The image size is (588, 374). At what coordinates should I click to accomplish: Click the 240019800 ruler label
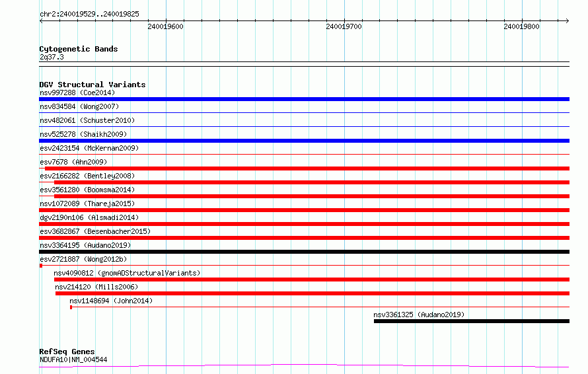pos(522,26)
